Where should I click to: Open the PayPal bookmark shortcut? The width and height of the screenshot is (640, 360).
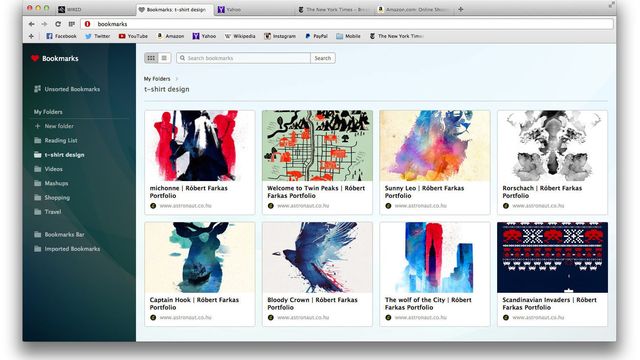tap(316, 36)
